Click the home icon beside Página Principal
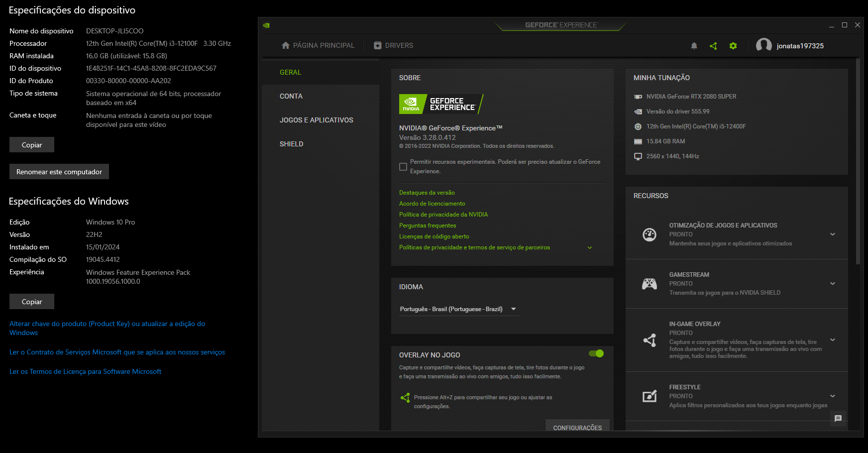This screenshot has height=453, width=868. click(x=286, y=45)
